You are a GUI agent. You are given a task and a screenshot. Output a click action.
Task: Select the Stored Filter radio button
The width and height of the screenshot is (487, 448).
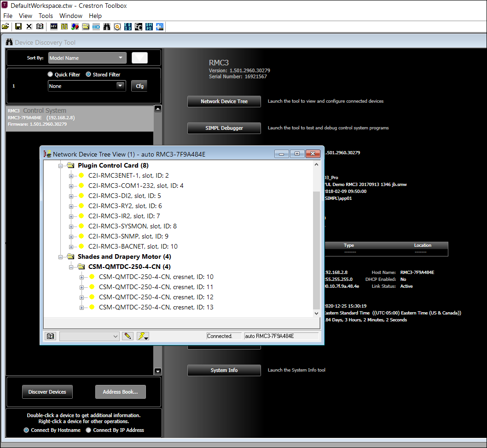tap(88, 75)
